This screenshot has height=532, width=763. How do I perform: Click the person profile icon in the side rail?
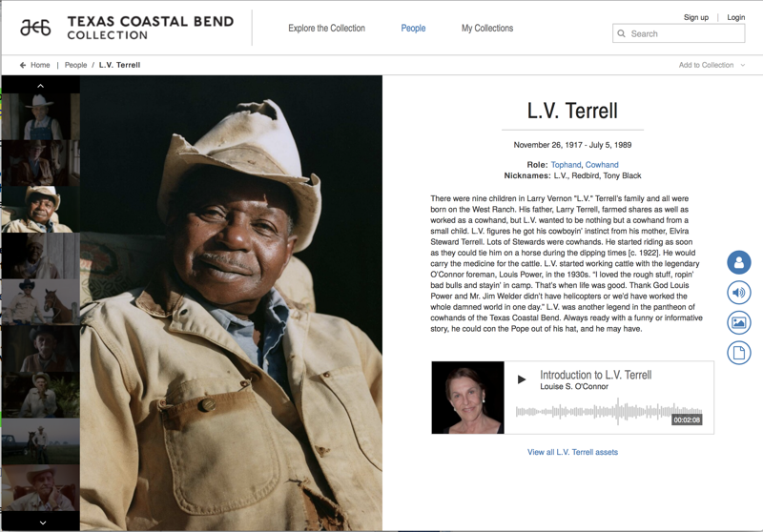point(738,262)
